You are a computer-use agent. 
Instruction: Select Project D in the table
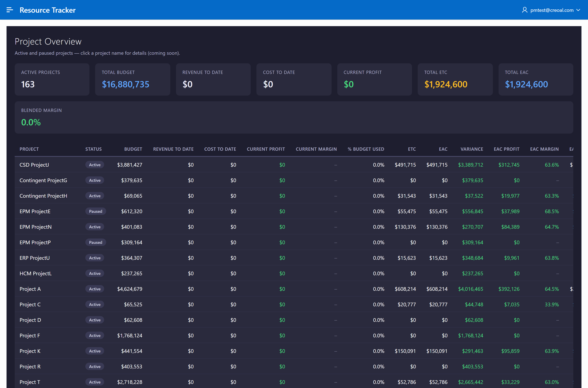tap(30, 320)
